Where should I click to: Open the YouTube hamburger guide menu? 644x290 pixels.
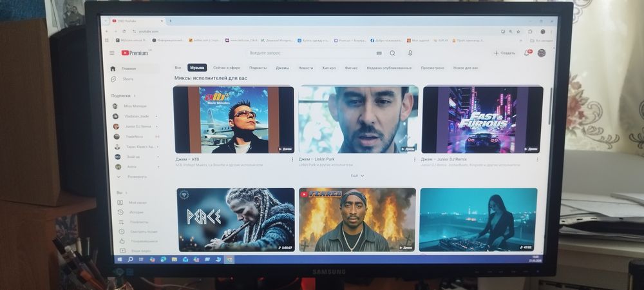(111, 53)
